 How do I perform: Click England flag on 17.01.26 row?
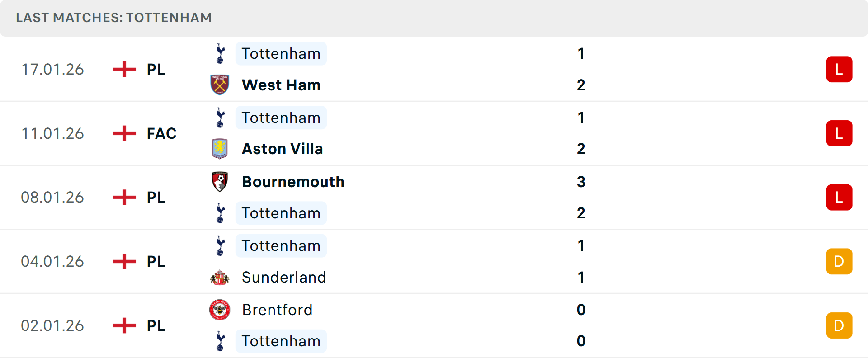click(x=124, y=69)
